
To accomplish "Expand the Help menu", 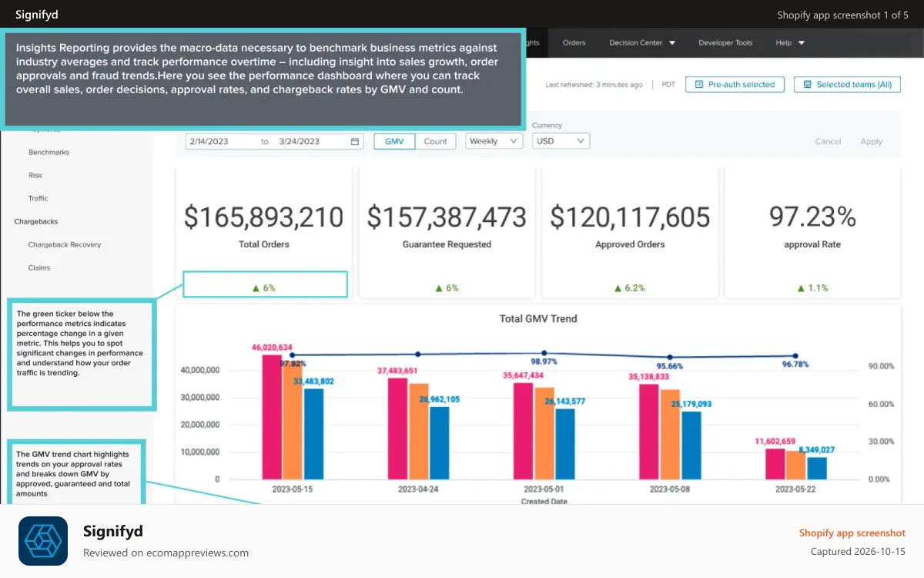I will point(790,43).
